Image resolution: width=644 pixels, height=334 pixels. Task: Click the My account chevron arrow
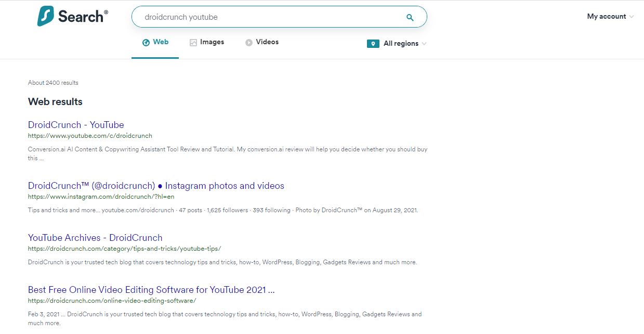pyautogui.click(x=632, y=17)
